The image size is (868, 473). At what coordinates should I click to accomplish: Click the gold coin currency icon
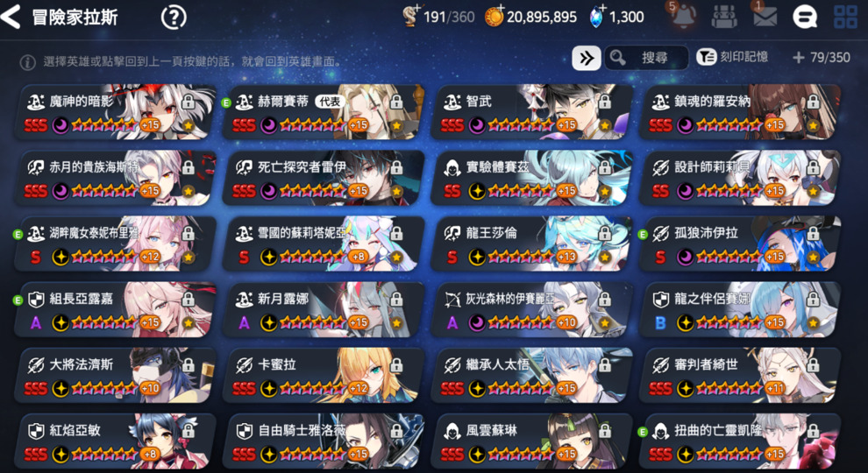click(x=494, y=18)
